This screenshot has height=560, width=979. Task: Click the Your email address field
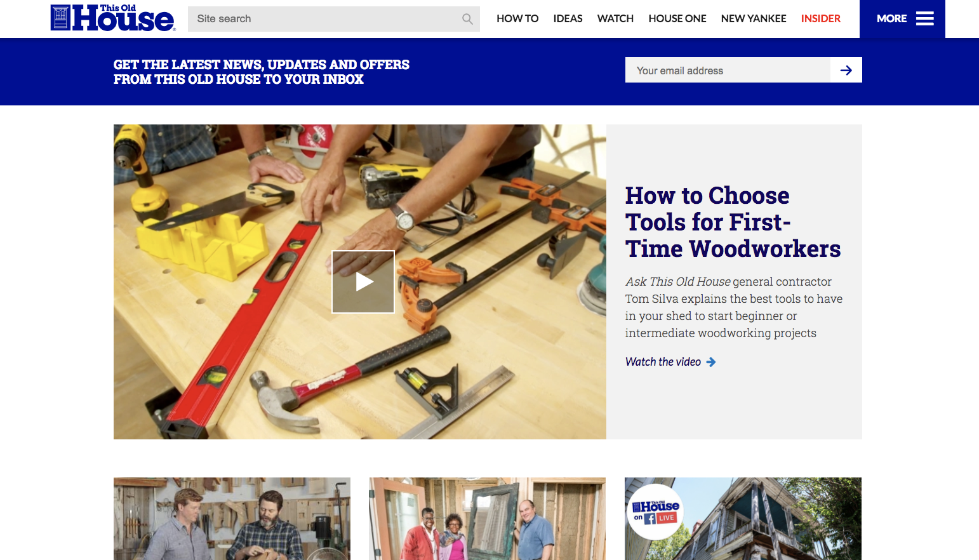tap(728, 70)
